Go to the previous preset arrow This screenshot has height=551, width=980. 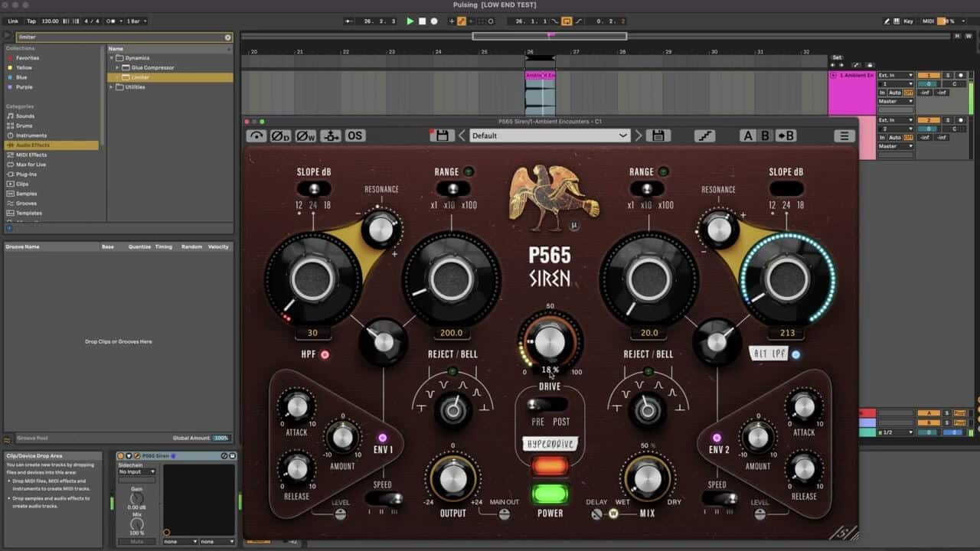(462, 135)
